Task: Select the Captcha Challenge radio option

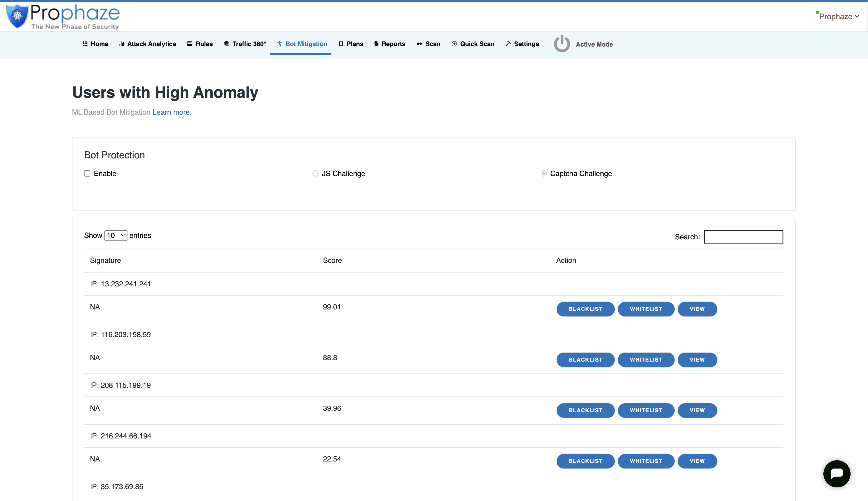Action: coord(544,173)
